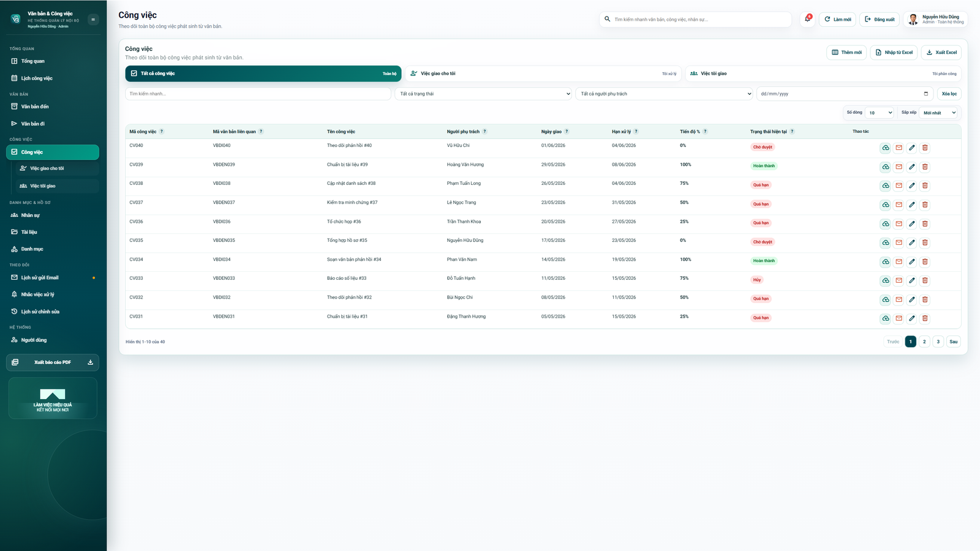Click the Đăng xuất button

click(880, 20)
